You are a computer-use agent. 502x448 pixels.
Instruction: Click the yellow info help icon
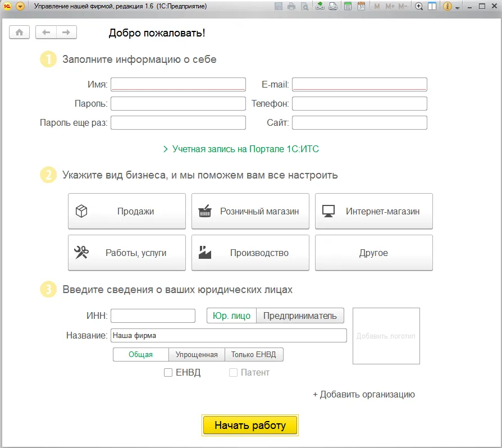coord(448,7)
